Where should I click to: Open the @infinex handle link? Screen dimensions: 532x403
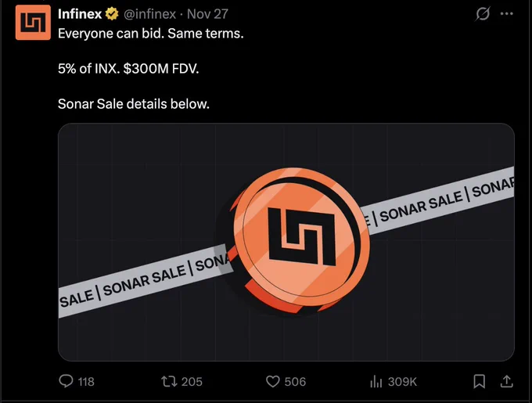[x=149, y=14]
